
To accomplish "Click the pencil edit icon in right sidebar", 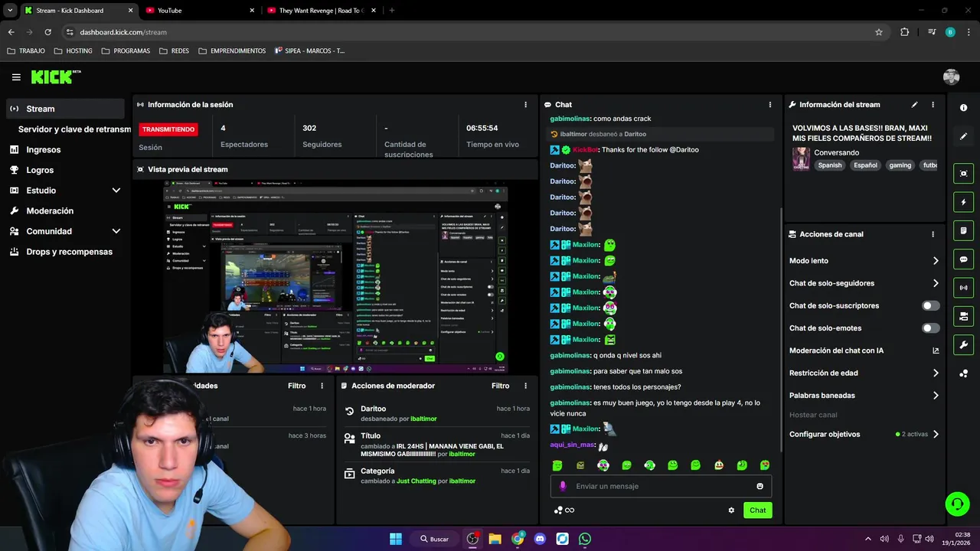I will click(963, 136).
